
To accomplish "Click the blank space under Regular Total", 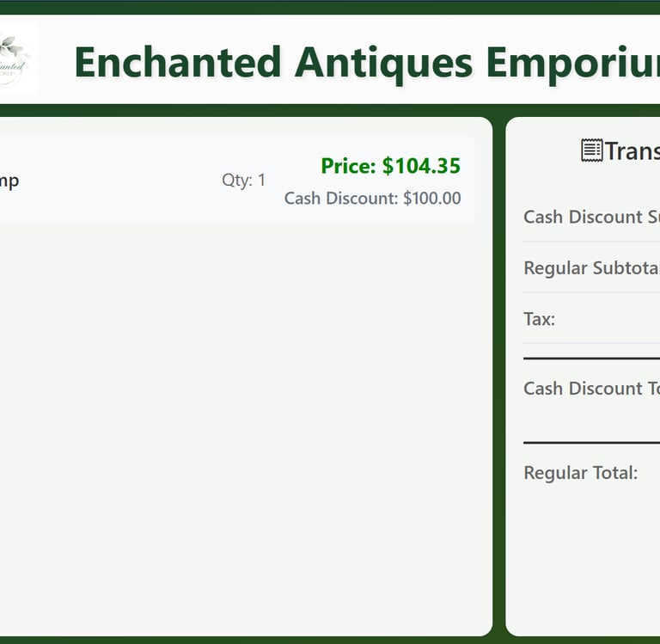I will pyautogui.click(x=584, y=559).
